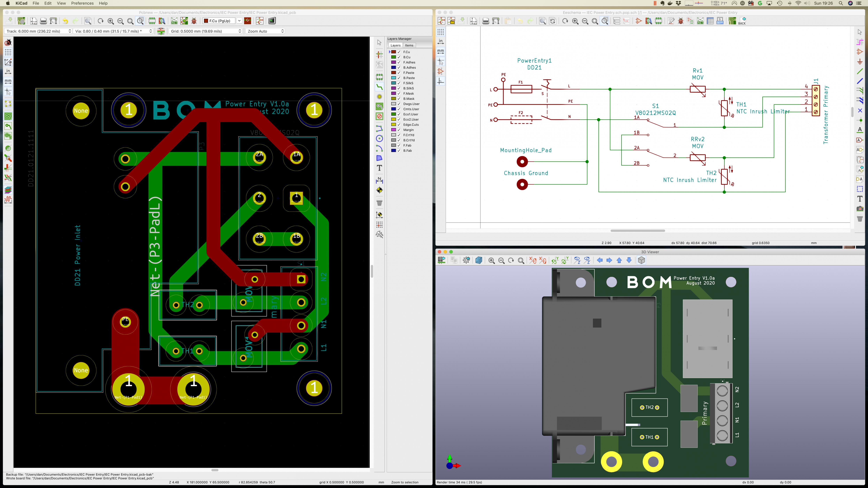Toggle Edge.Cuts layer visibility checkbox
The height and width of the screenshot is (488, 868).
click(x=399, y=125)
